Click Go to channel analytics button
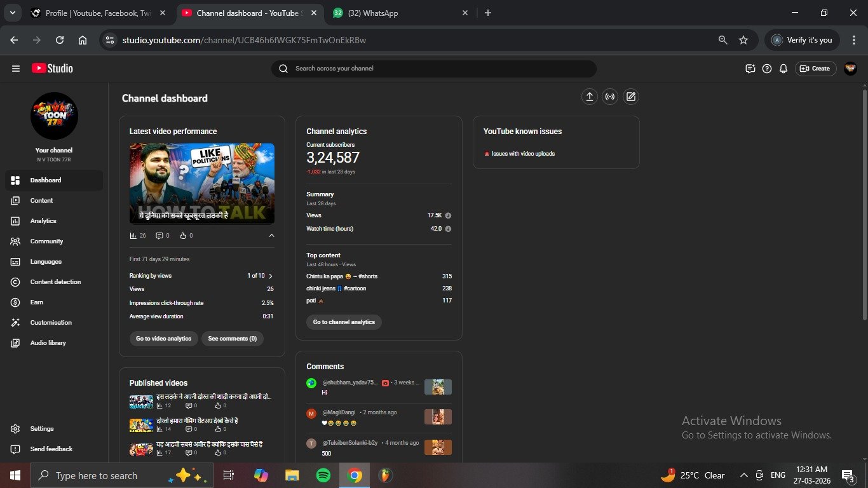The height and width of the screenshot is (488, 868). [x=344, y=322]
